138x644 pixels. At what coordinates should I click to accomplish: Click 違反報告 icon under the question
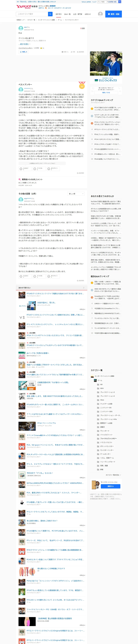78,52
